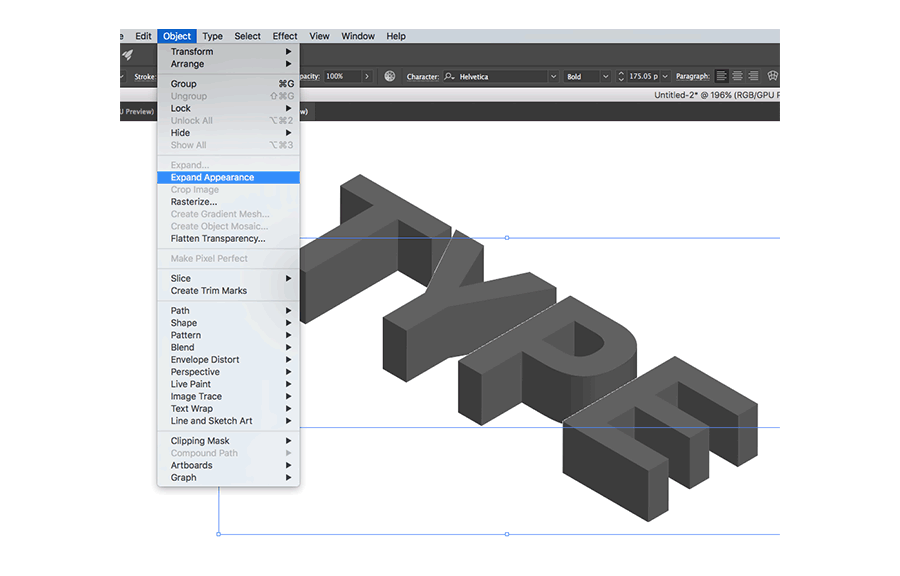Choose Rasterize... menu item

pyautogui.click(x=228, y=202)
